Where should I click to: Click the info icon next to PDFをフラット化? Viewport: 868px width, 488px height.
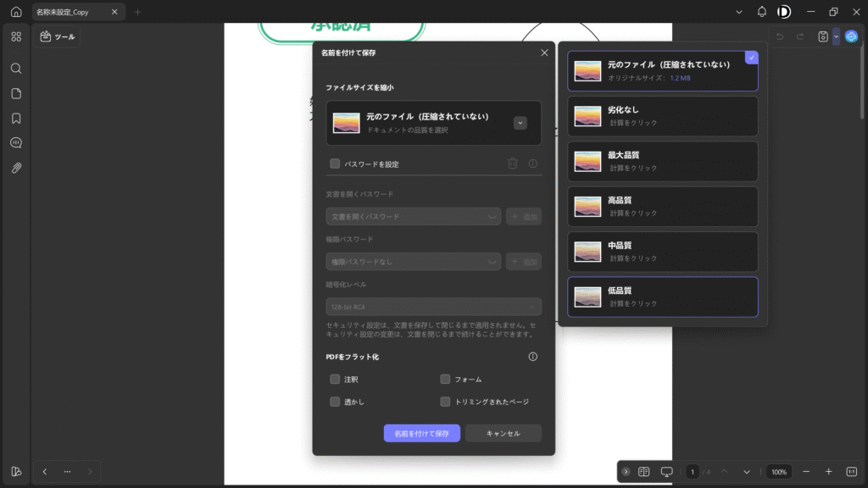pyautogui.click(x=533, y=357)
